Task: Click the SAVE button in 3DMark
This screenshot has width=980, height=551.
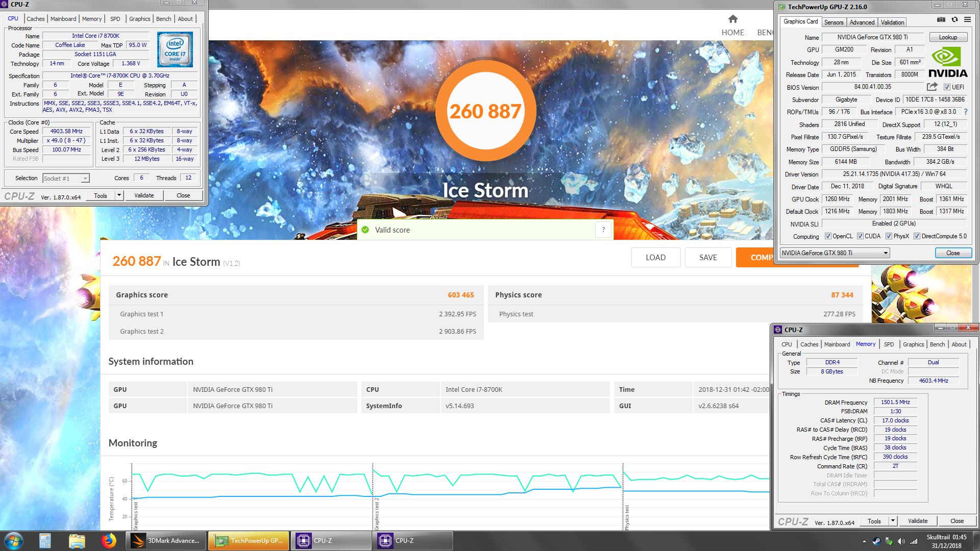Action: tap(708, 258)
